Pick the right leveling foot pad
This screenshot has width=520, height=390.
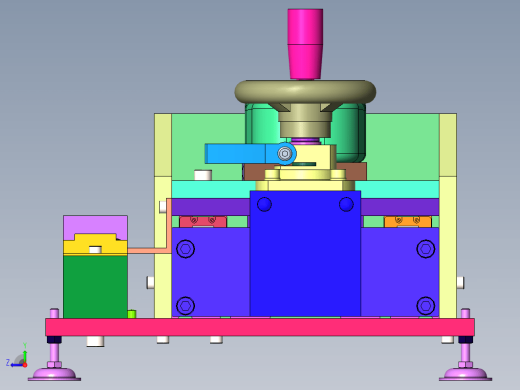click(x=465, y=374)
